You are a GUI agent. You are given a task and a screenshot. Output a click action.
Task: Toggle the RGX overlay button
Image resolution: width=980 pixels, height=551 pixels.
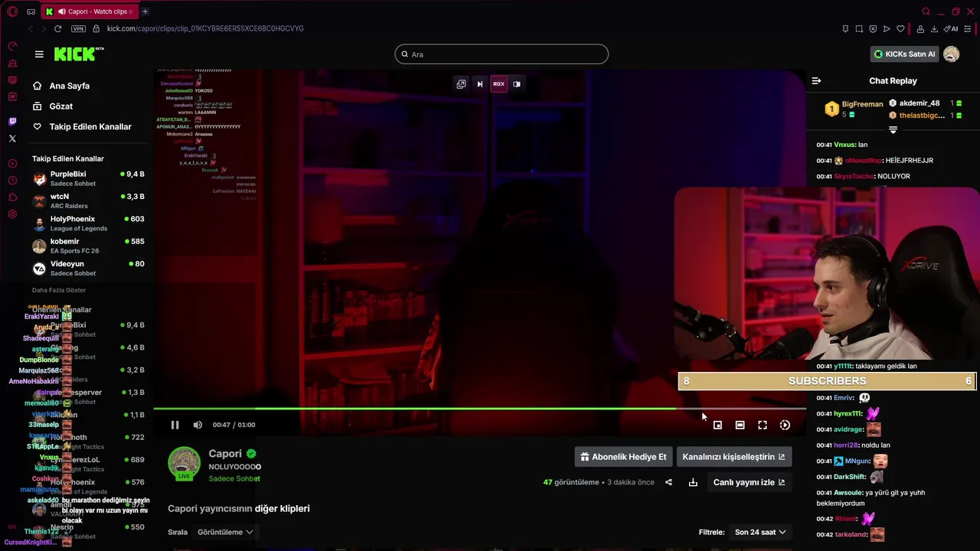tap(498, 84)
